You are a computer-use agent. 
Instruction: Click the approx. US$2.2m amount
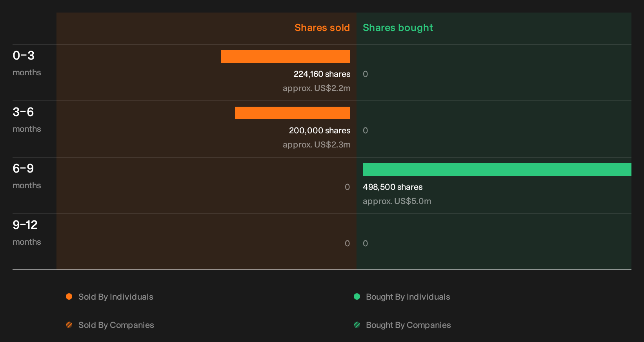pos(317,88)
